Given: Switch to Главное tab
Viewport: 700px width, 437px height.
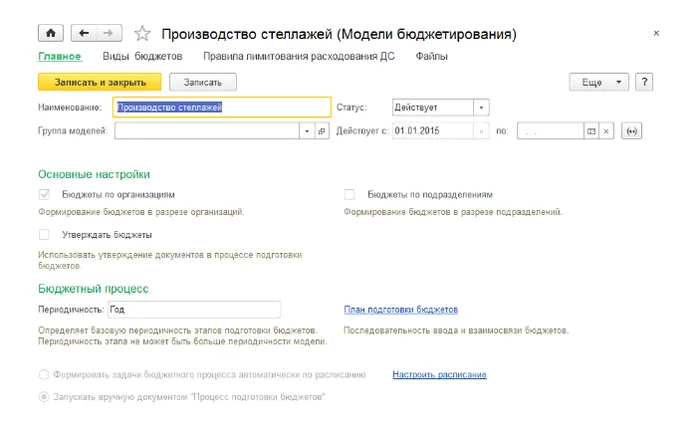Looking at the screenshot, I should pyautogui.click(x=60, y=57).
